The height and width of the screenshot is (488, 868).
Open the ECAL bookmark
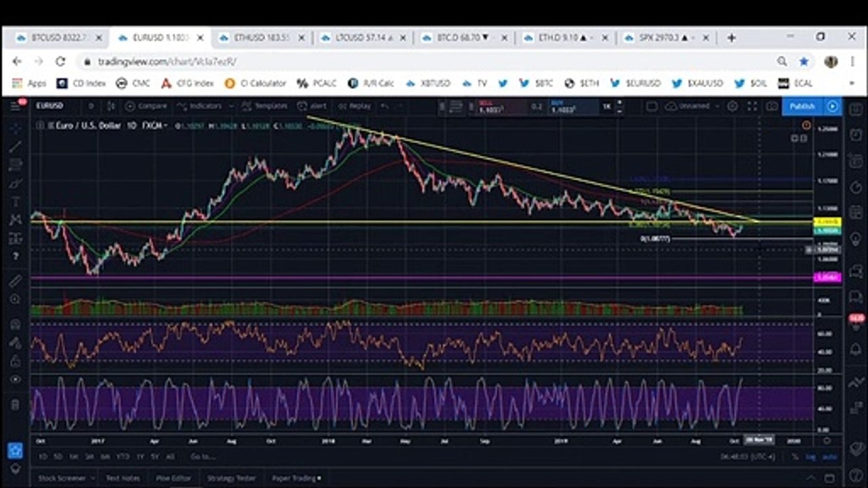tap(795, 83)
